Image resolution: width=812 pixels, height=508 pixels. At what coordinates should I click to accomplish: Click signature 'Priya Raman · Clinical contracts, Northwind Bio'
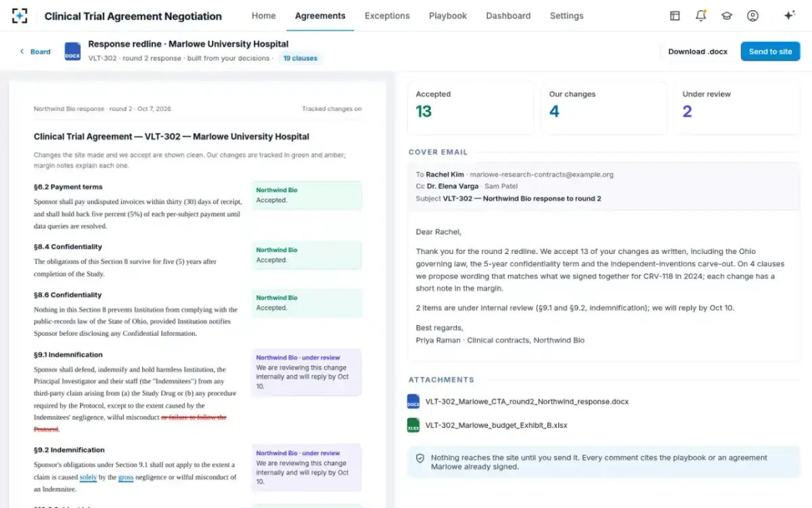(x=500, y=340)
